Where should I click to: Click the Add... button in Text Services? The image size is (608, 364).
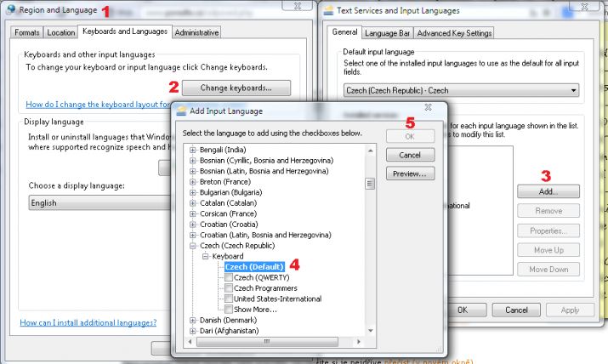pos(548,191)
